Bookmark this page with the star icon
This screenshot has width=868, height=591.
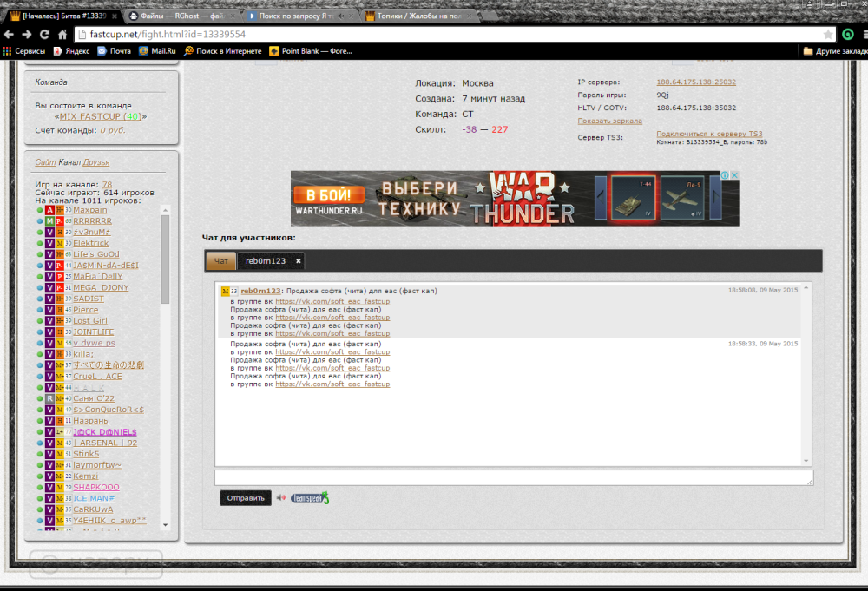(827, 35)
